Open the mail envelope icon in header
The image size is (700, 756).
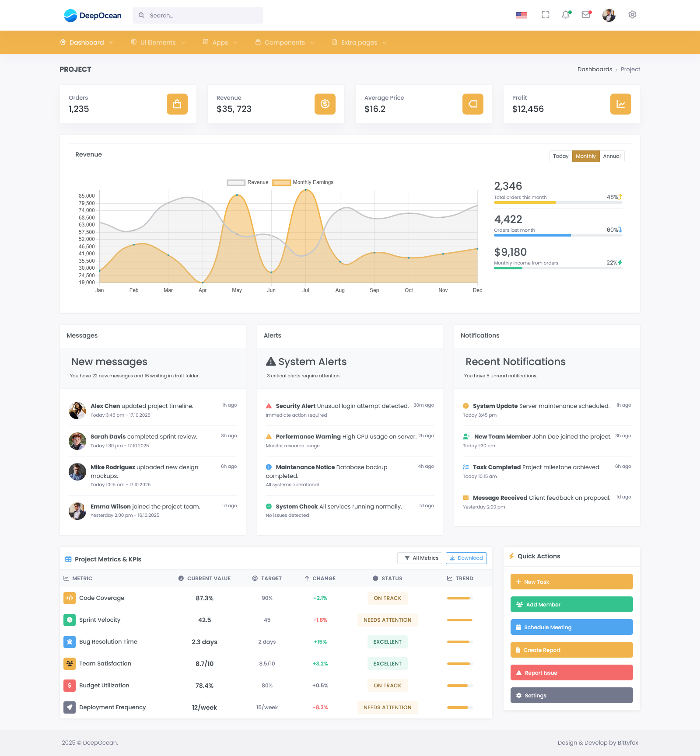coord(586,15)
